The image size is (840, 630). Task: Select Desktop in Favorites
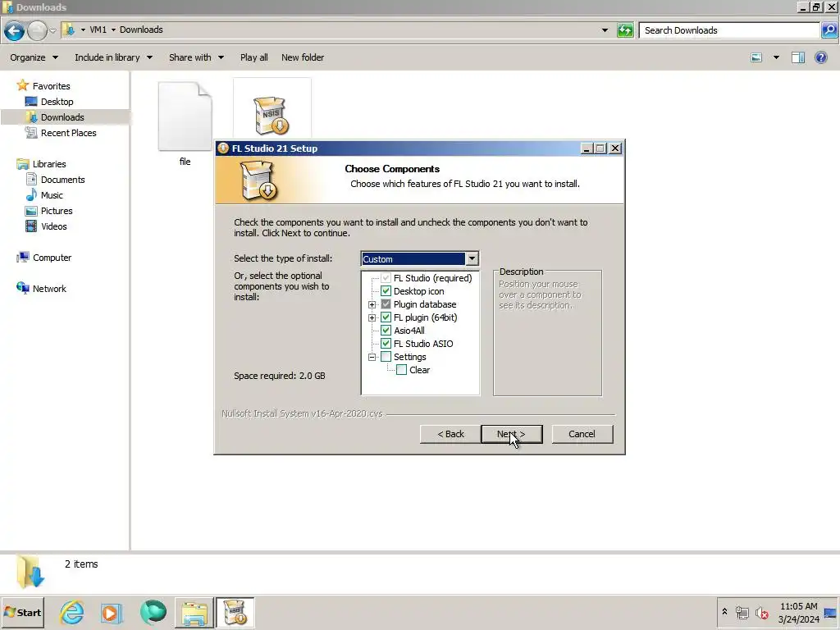pyautogui.click(x=57, y=101)
